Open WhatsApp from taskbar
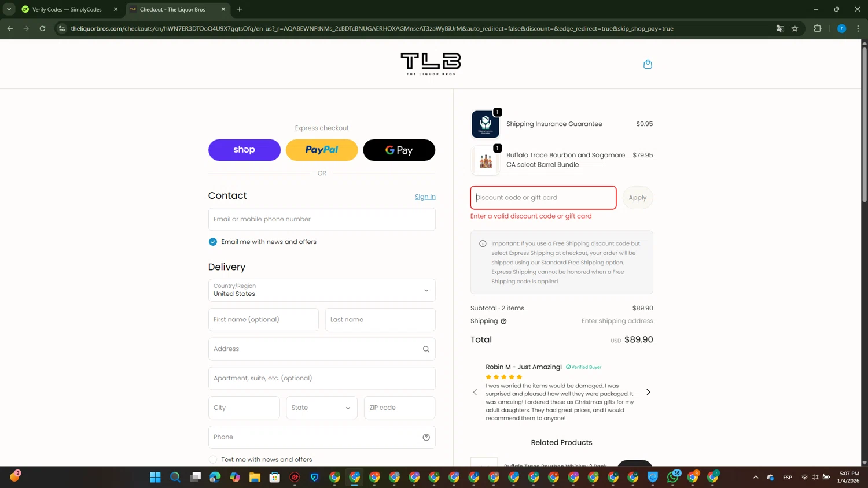The image size is (868, 488). pos(672,477)
